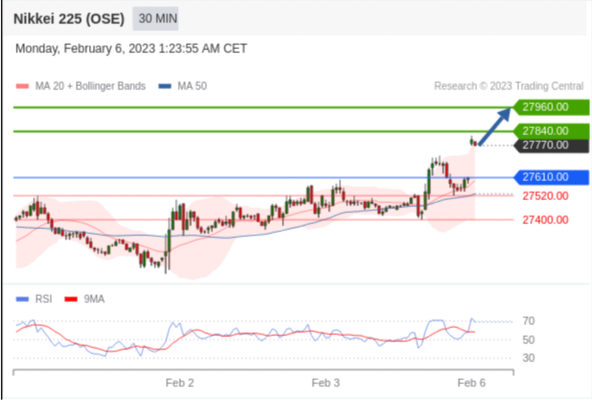Click the blue RSI legend swatch
Image resolution: width=592 pixels, height=403 pixels.
click(x=22, y=300)
